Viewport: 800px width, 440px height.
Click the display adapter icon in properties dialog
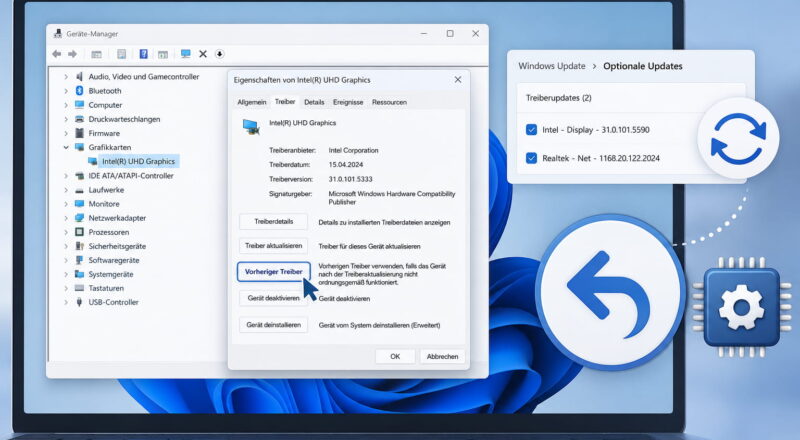coord(251,126)
